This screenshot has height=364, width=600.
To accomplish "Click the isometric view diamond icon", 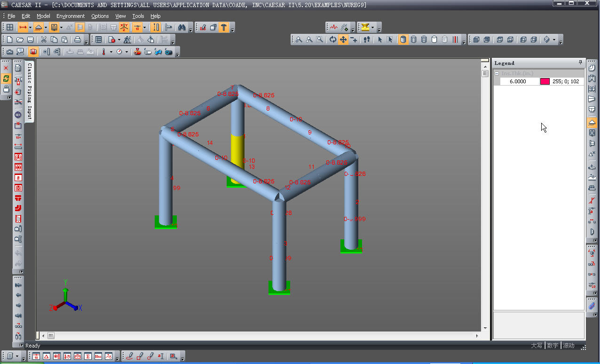I will (547, 40).
